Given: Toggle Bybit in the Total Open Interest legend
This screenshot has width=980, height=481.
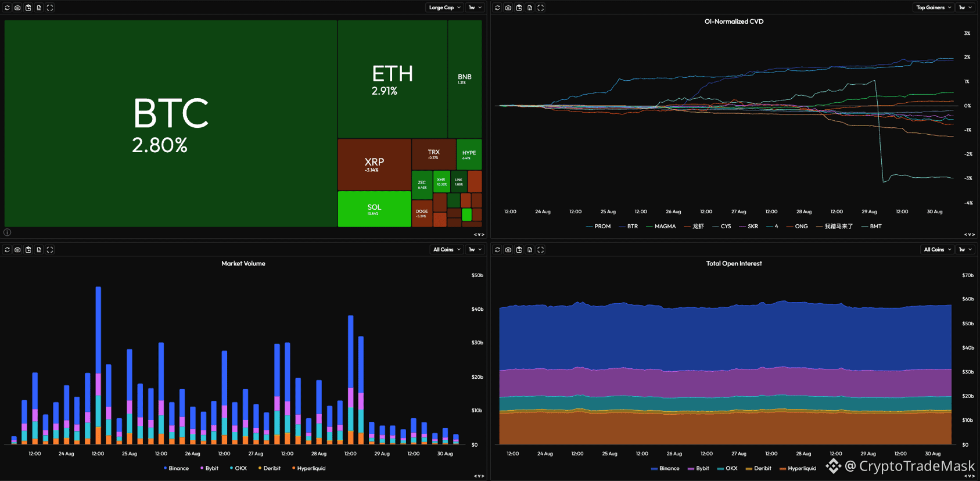Looking at the screenshot, I should 698,468.
